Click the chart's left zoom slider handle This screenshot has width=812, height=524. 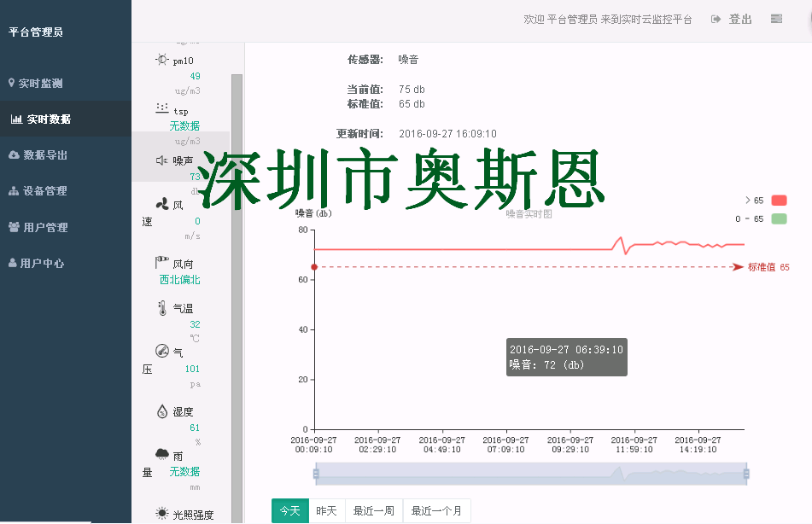point(316,474)
